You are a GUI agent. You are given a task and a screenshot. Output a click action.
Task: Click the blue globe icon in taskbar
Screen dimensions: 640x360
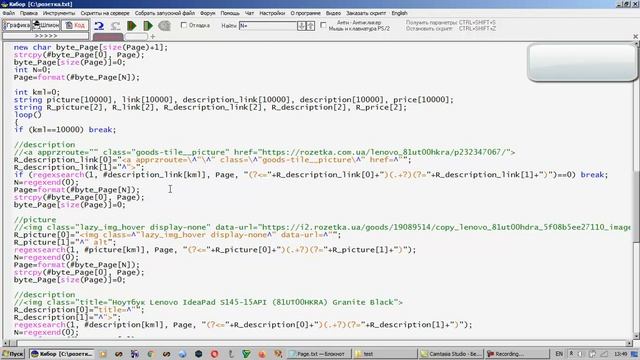[182, 354]
